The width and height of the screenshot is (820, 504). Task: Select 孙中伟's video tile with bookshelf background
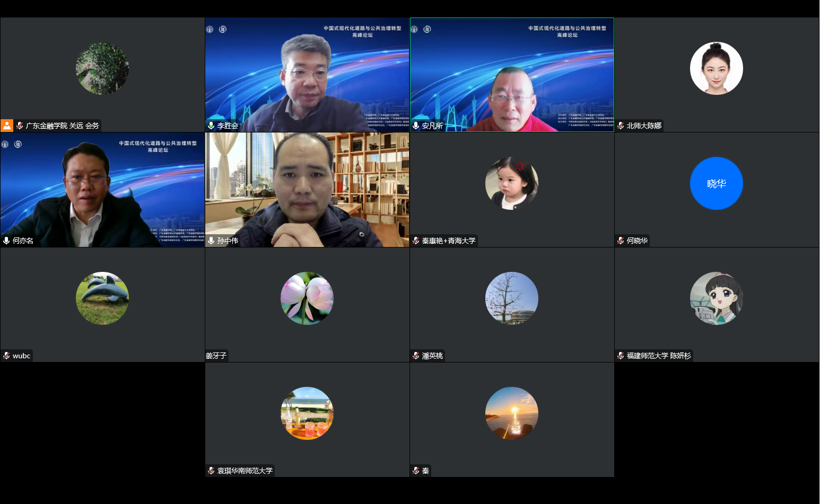point(307,190)
